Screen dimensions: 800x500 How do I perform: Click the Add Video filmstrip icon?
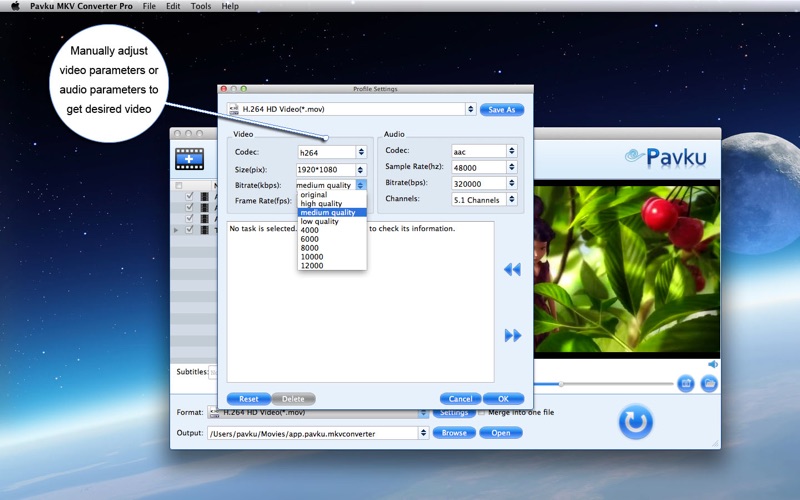[x=189, y=159]
